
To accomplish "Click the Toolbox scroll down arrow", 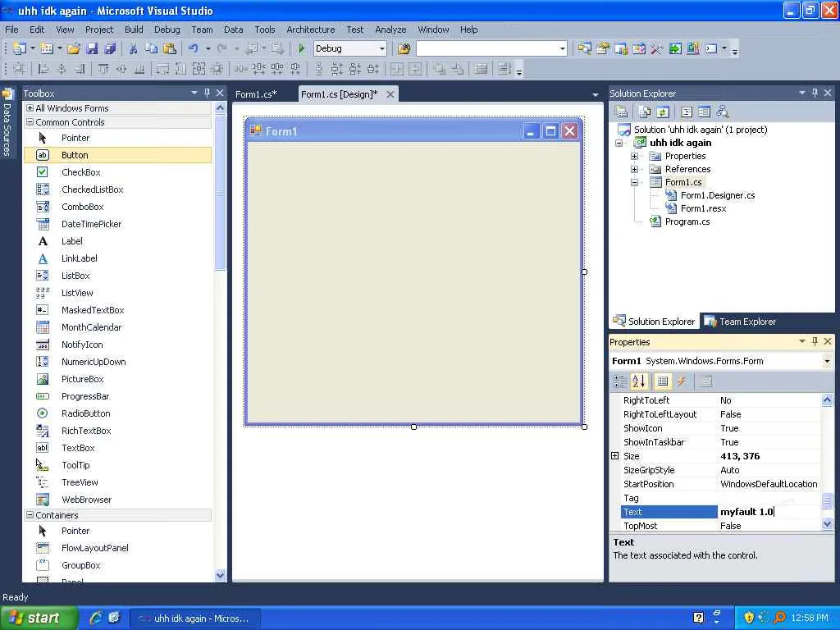I will click(220, 575).
